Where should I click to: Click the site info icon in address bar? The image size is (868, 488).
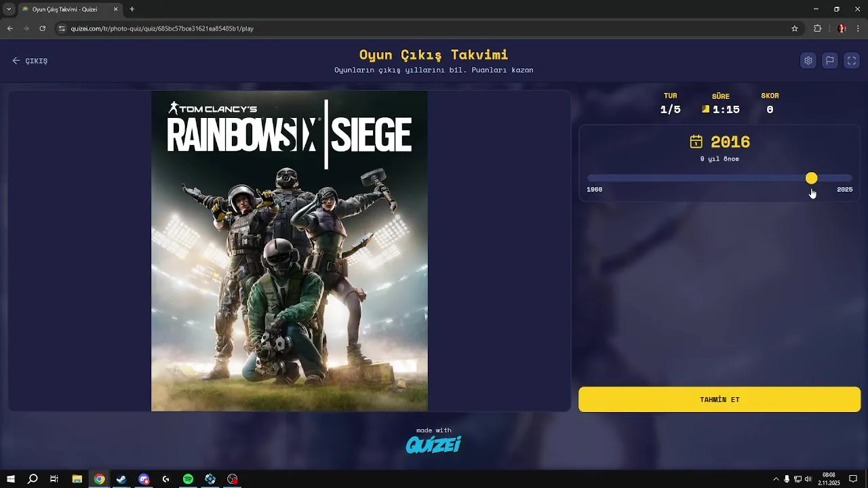(62, 28)
